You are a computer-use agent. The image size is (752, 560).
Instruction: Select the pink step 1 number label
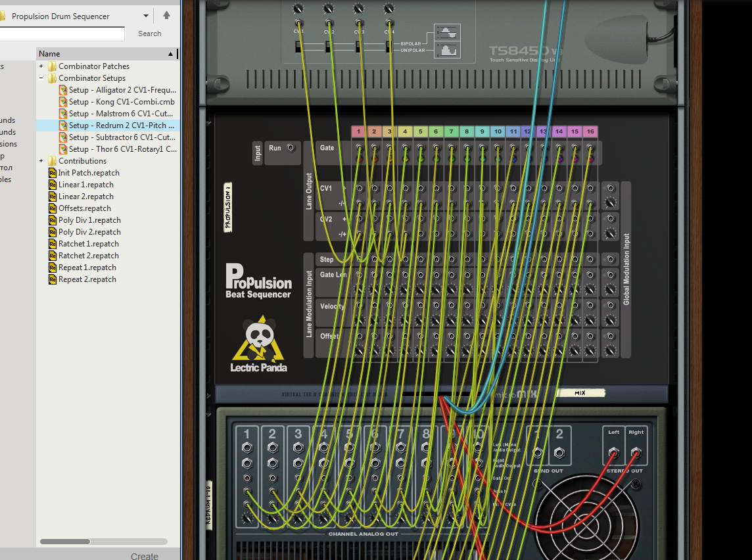(x=358, y=131)
